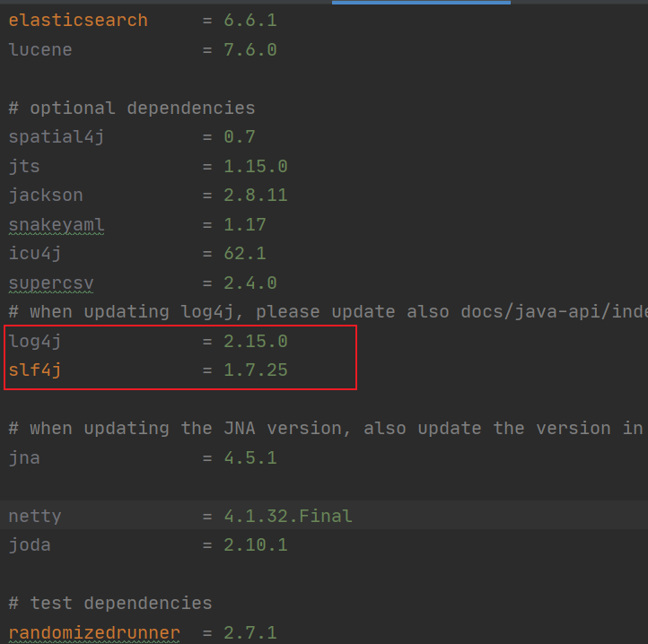Image resolution: width=648 pixels, height=644 pixels.
Task: Click the jna version value 4.5.1
Action: 250,457
